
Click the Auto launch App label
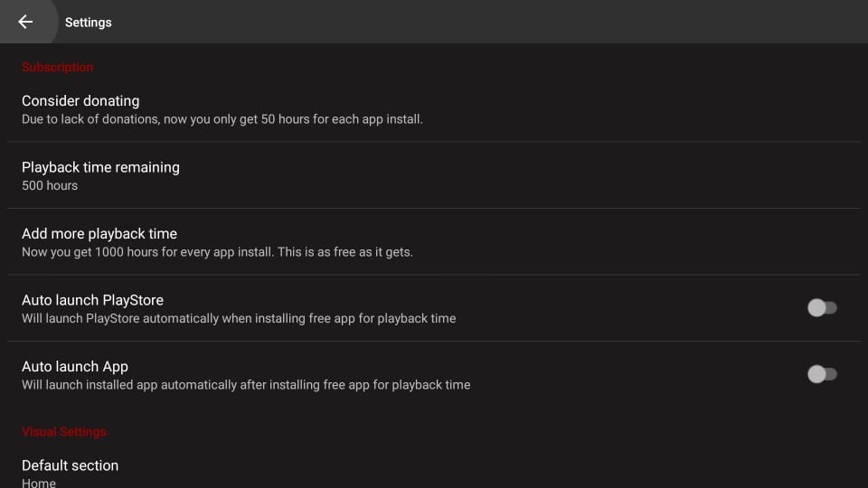pos(75,366)
